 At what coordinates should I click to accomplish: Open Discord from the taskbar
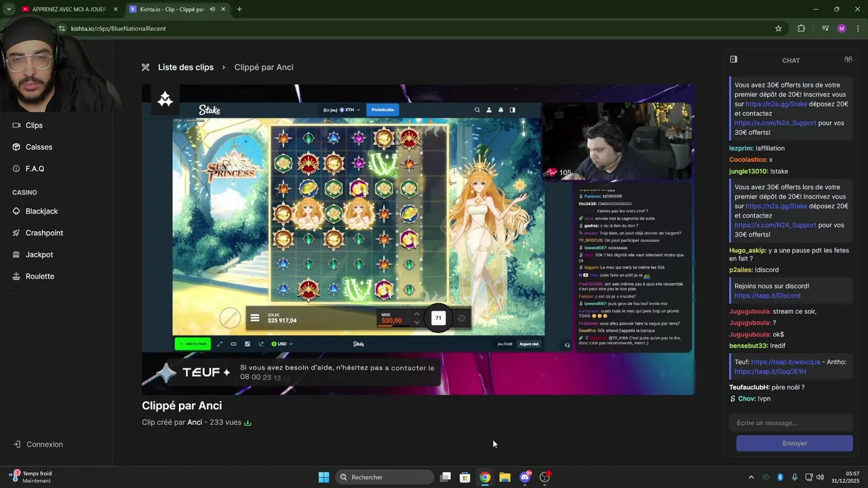point(525,477)
